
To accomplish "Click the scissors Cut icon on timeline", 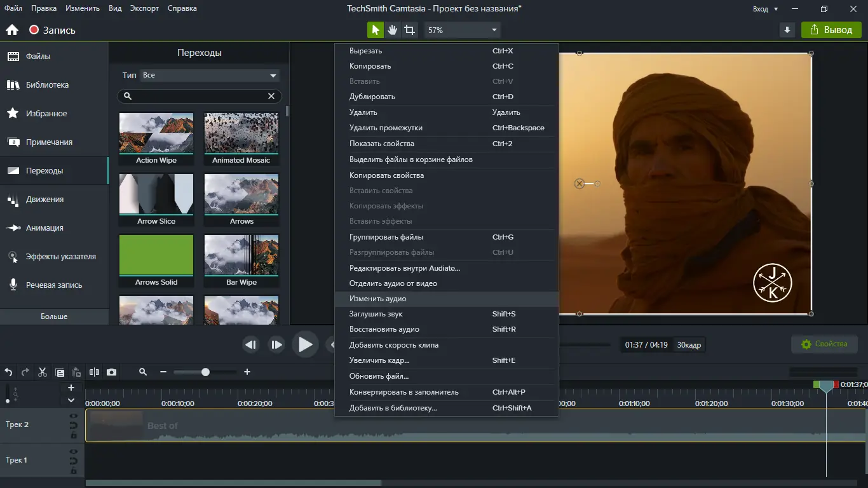I will (43, 372).
